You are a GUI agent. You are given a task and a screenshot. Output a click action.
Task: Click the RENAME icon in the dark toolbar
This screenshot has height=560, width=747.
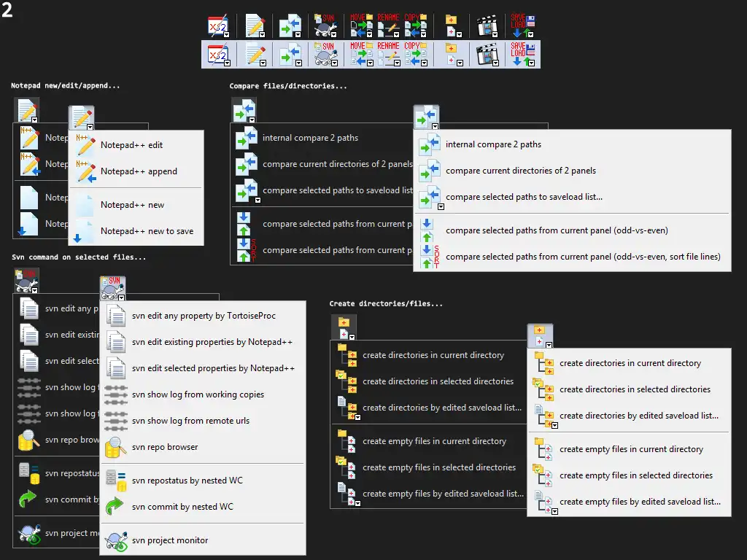point(388,26)
